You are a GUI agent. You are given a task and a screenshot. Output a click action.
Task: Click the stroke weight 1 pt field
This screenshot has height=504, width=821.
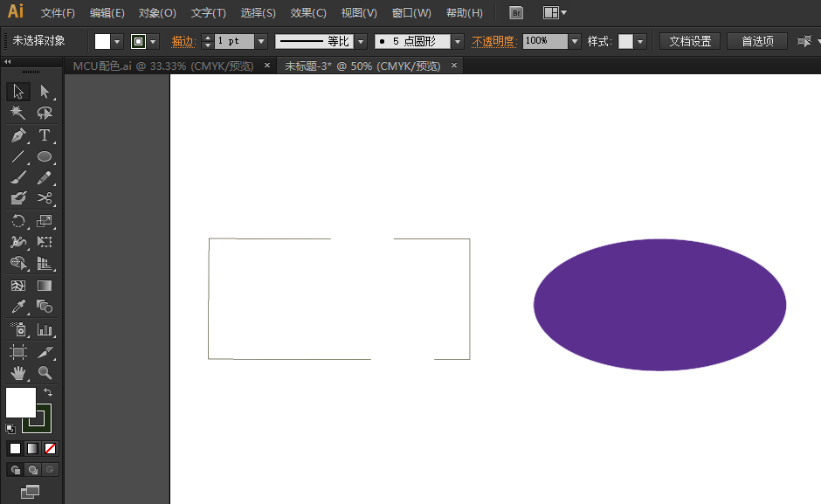coord(235,41)
